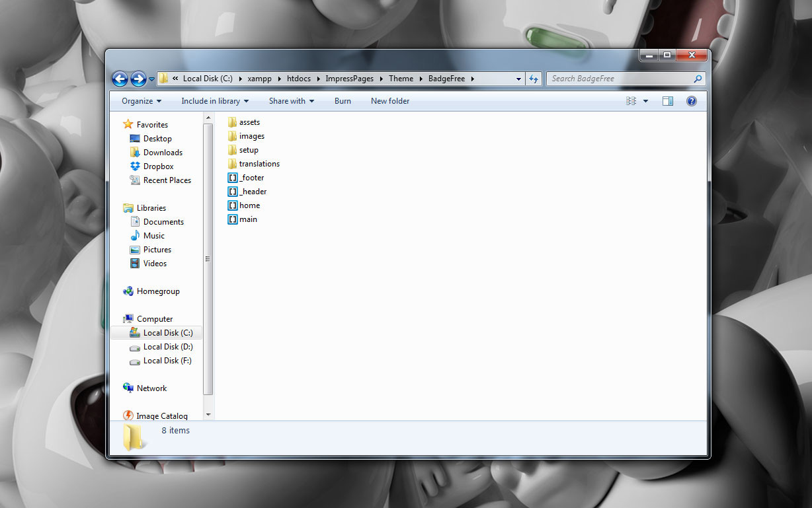Click the Search BadgeFree input field
This screenshot has height=508, width=812.
tap(620, 79)
